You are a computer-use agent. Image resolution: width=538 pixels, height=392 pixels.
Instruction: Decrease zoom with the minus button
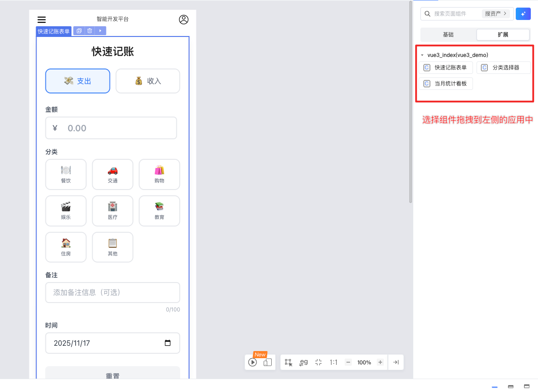[x=348, y=362]
